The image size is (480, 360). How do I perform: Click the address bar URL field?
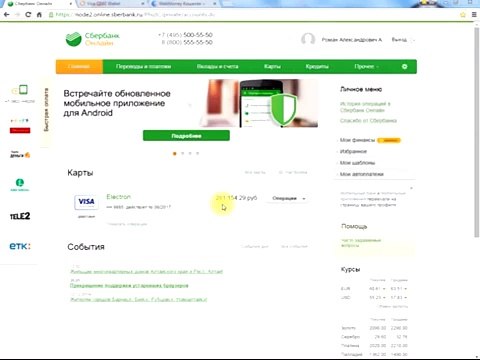(253, 15)
